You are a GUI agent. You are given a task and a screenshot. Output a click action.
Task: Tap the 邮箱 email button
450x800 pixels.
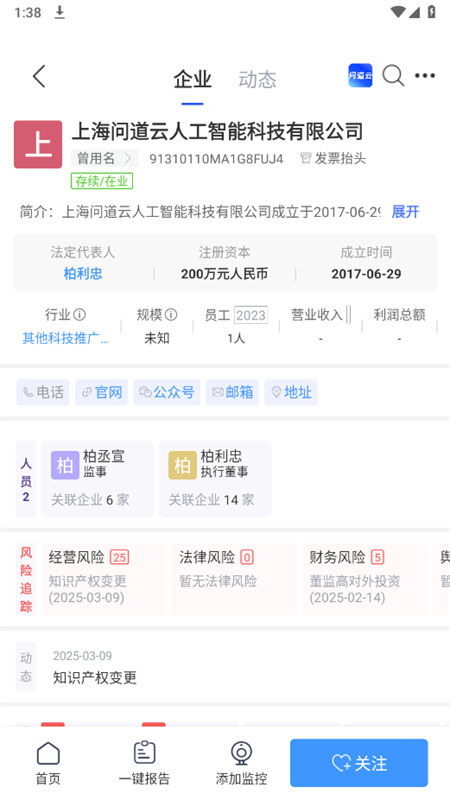(x=232, y=392)
